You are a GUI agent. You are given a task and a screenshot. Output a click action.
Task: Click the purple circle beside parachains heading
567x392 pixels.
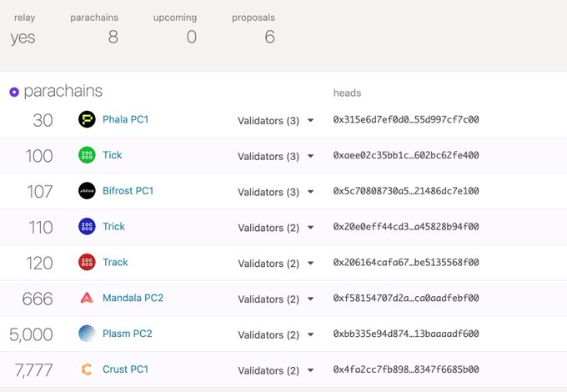[x=14, y=93]
